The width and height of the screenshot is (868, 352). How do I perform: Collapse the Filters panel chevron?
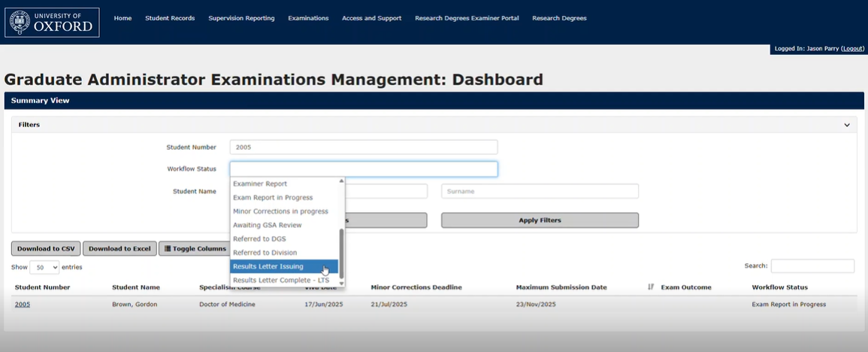[847, 125]
